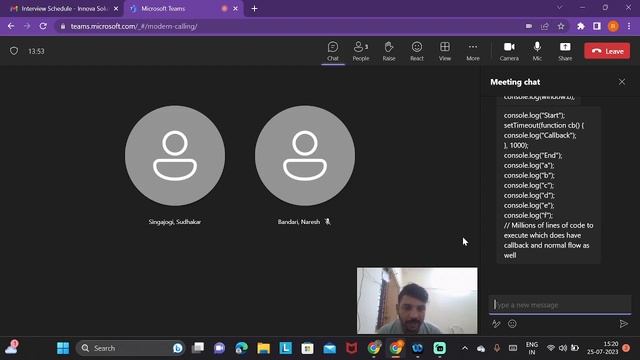Go back in browser history
This screenshot has height=360, width=640.
[x=11, y=26]
